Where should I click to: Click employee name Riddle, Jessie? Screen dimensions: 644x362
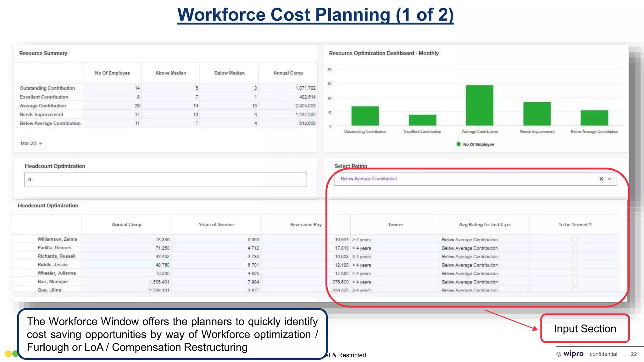pos(53,265)
